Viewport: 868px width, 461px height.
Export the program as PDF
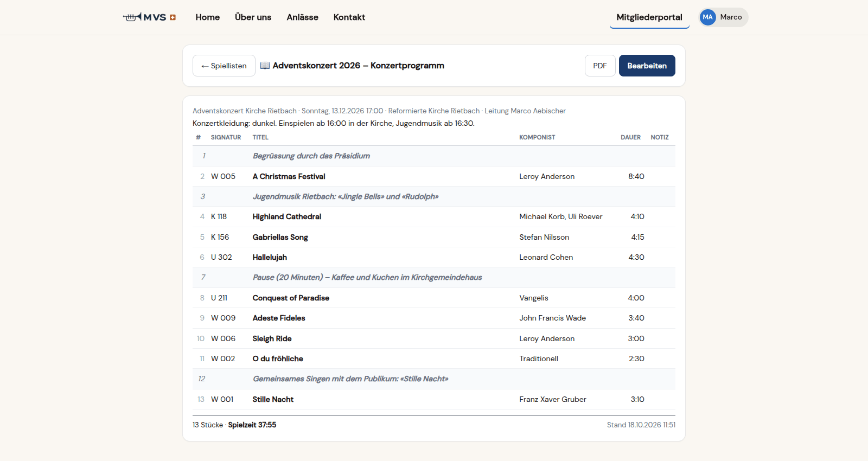pyautogui.click(x=600, y=66)
